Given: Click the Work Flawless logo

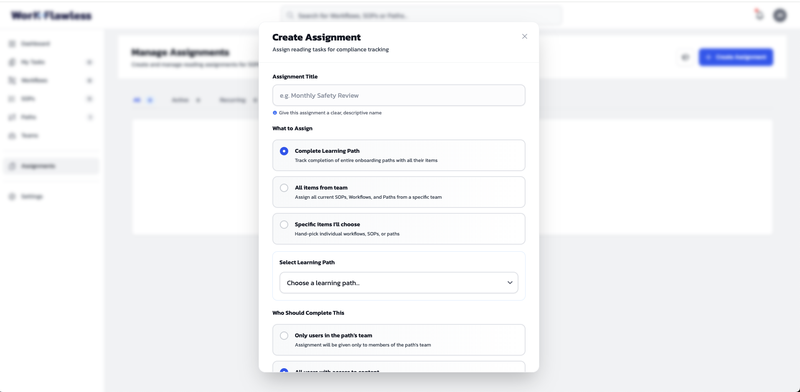Looking at the screenshot, I should (x=52, y=16).
